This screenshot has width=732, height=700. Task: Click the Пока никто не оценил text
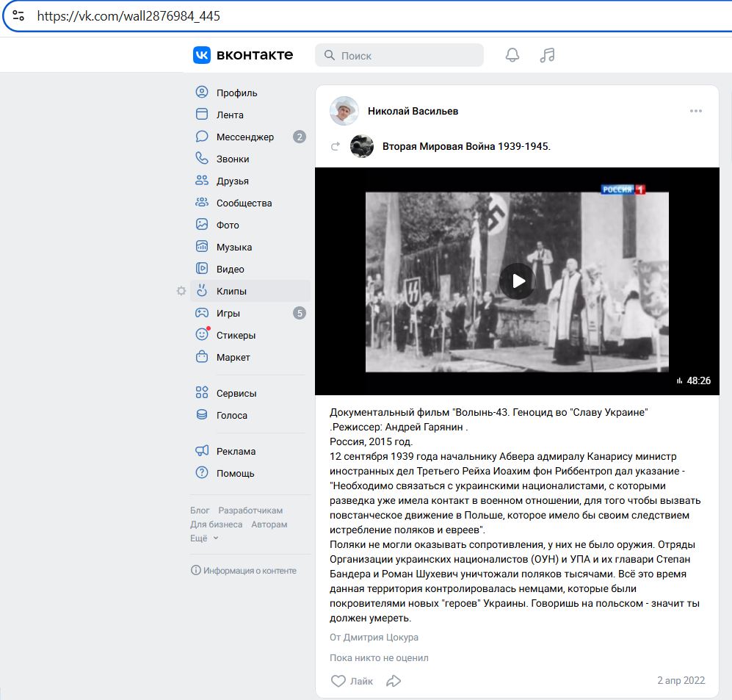click(379, 657)
